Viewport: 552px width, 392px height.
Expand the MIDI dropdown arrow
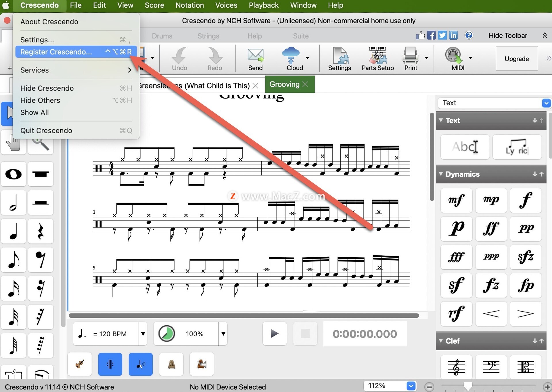point(470,58)
